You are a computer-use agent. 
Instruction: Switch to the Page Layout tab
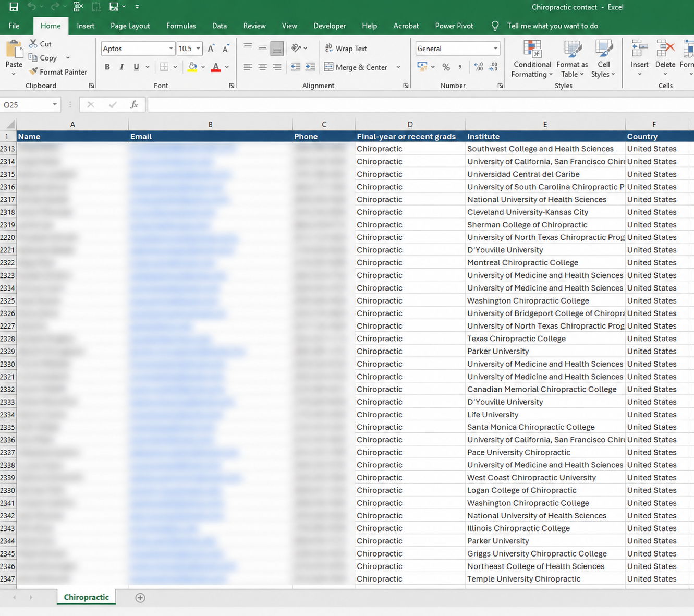[130, 26]
